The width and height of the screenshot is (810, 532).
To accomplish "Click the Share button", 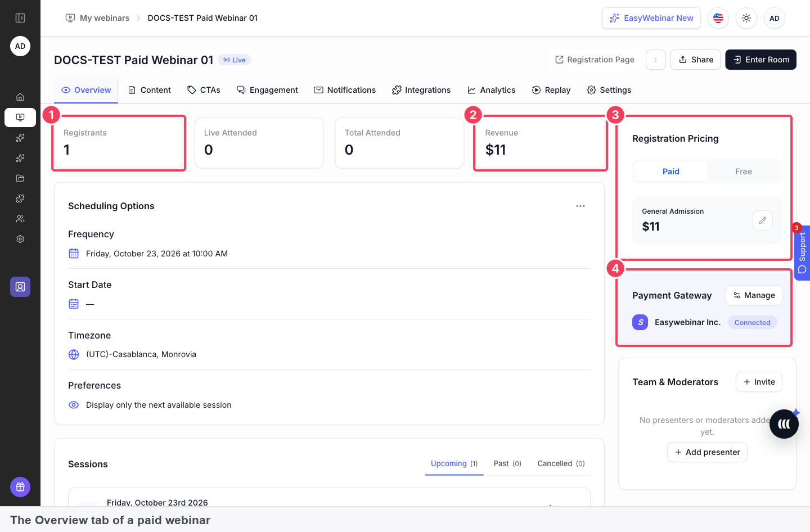I will pyautogui.click(x=696, y=60).
